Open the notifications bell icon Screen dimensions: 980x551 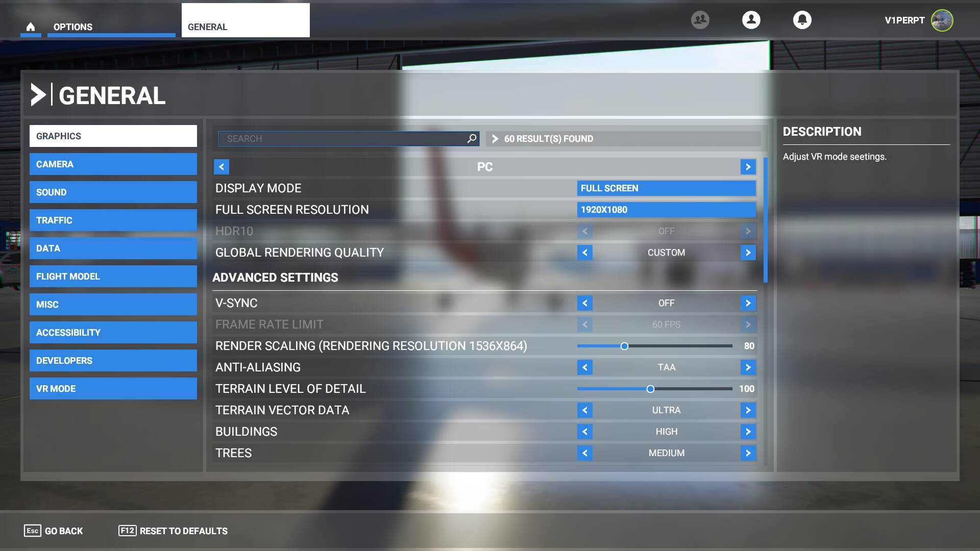click(x=802, y=20)
